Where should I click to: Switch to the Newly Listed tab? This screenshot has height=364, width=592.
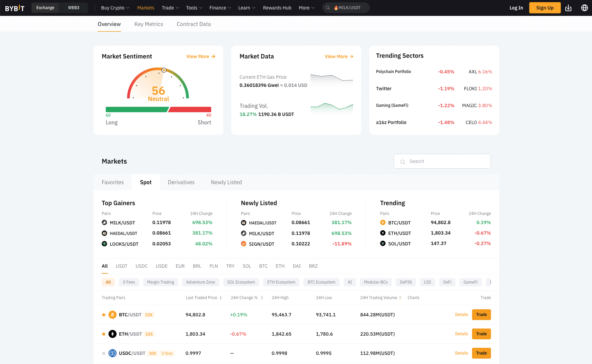pyautogui.click(x=226, y=182)
